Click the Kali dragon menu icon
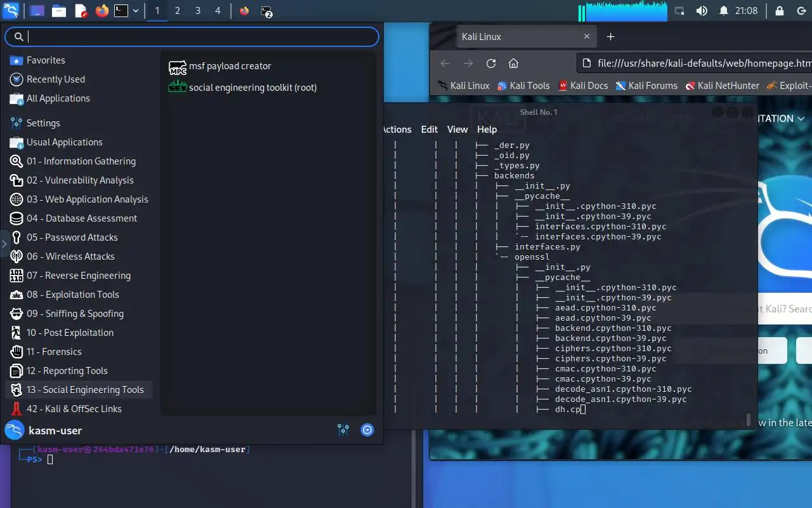 (x=11, y=11)
